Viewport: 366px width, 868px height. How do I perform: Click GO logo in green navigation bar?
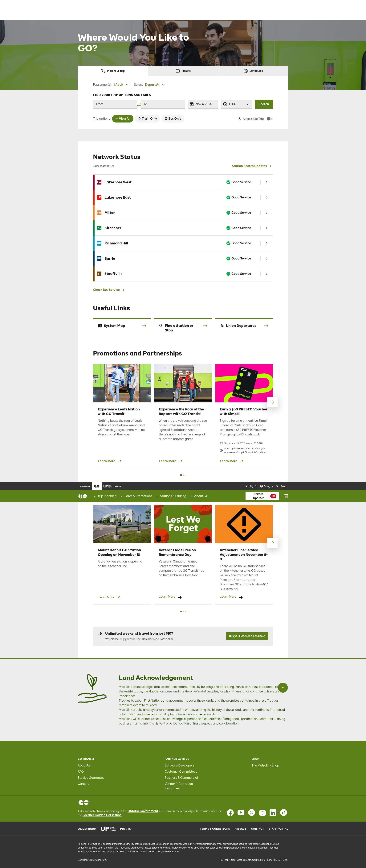[x=83, y=496]
